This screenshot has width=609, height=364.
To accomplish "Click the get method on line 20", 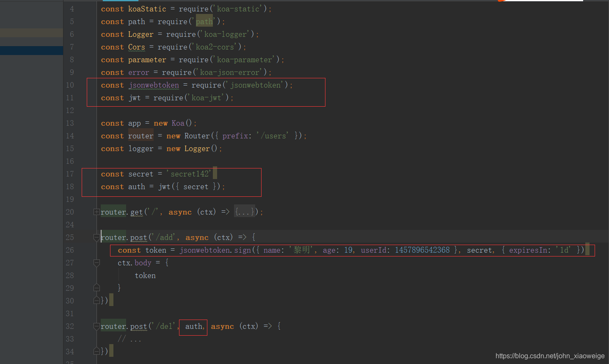I will coord(136,212).
